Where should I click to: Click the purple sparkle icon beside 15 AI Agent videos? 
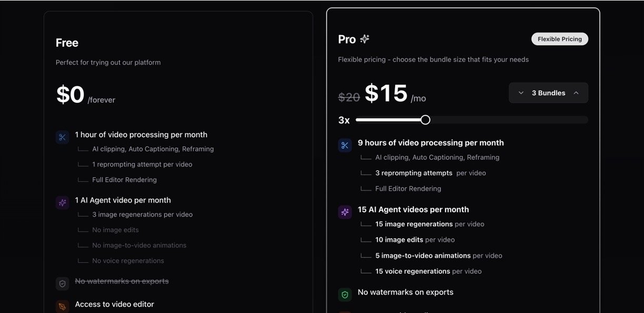345,212
